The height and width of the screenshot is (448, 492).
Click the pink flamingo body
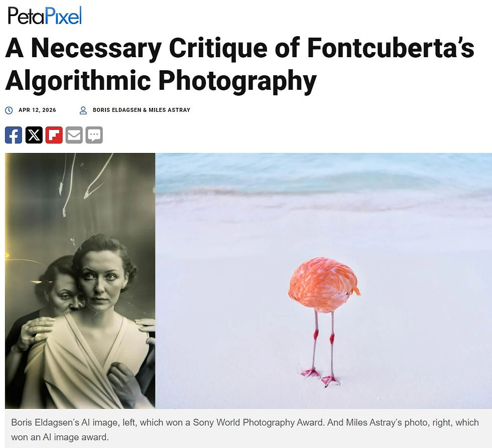(x=324, y=284)
